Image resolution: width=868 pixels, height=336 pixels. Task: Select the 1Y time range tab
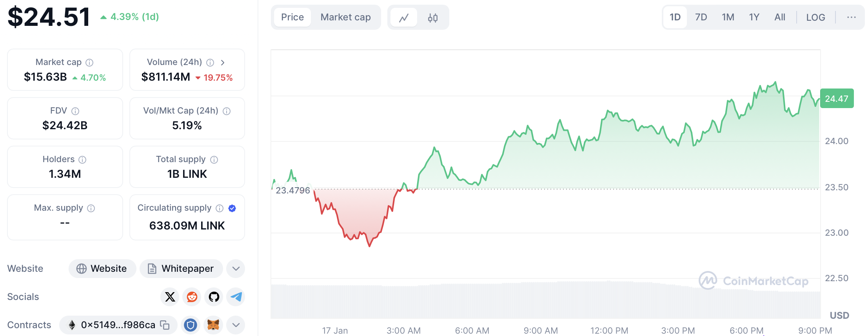pos(754,17)
